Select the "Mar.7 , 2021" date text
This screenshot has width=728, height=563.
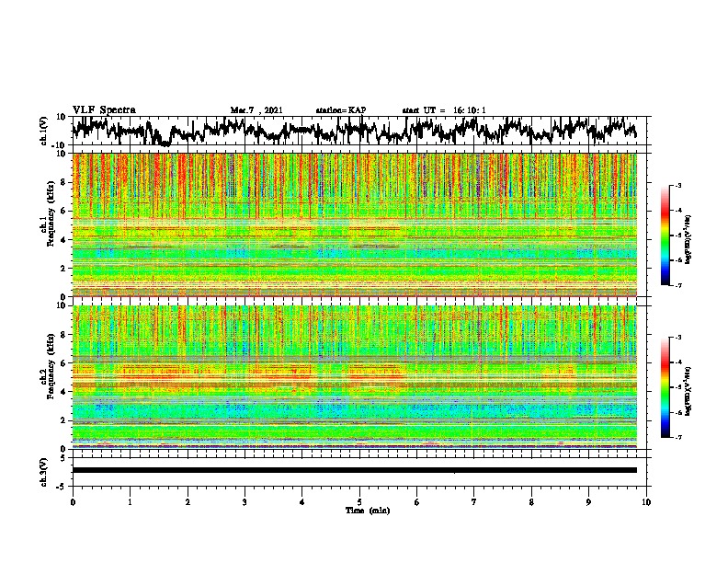[256, 110]
